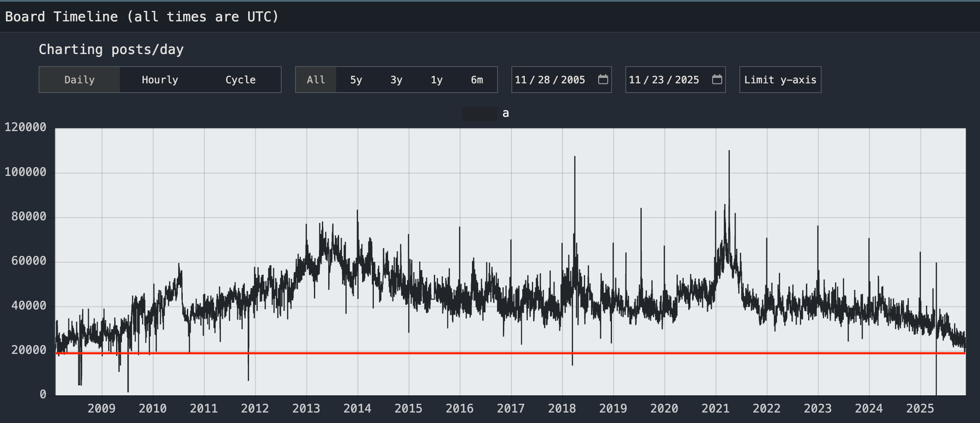Click the y-axis label "100000"
This screenshot has height=423, width=980.
26,172
